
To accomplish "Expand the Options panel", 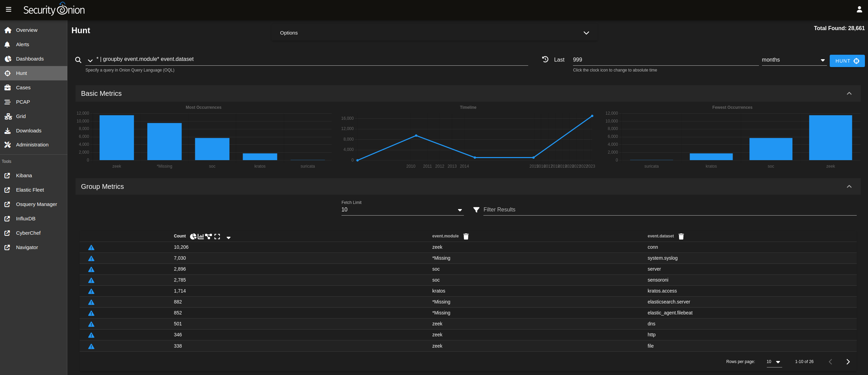I will pos(586,33).
